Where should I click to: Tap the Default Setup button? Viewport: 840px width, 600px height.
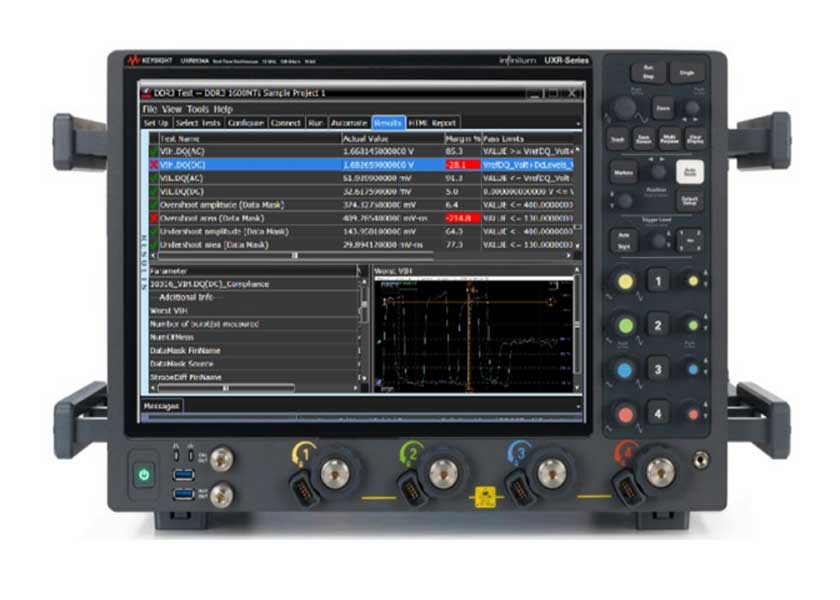pyautogui.click(x=689, y=201)
